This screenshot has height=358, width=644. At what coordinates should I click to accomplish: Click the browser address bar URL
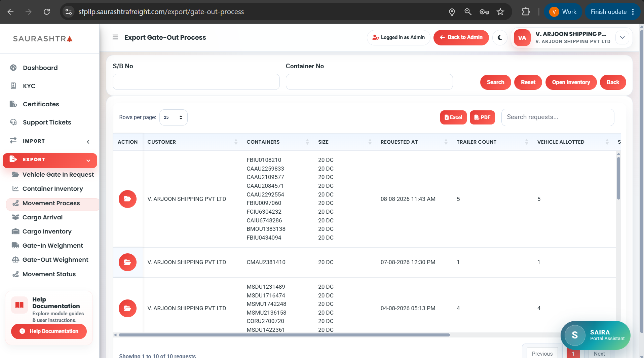(x=161, y=12)
